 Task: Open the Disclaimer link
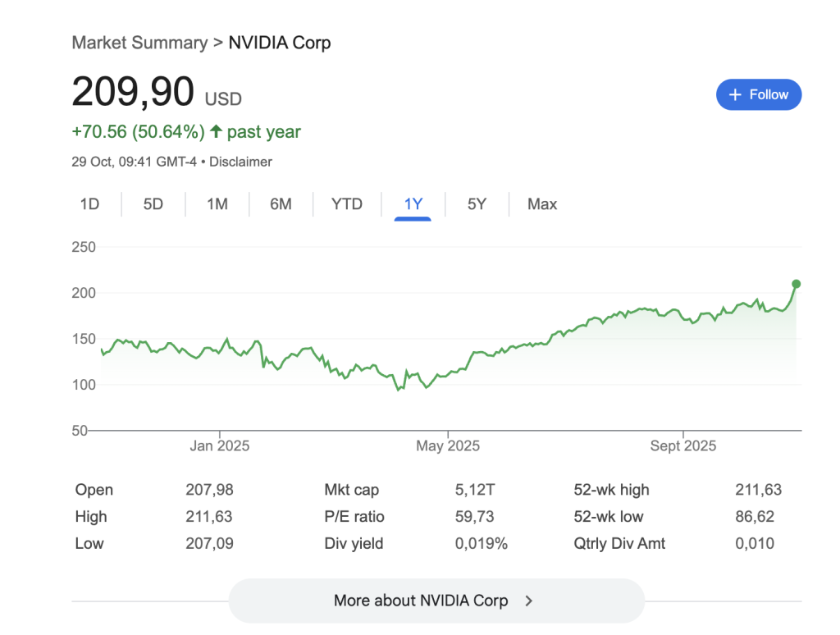(x=240, y=162)
